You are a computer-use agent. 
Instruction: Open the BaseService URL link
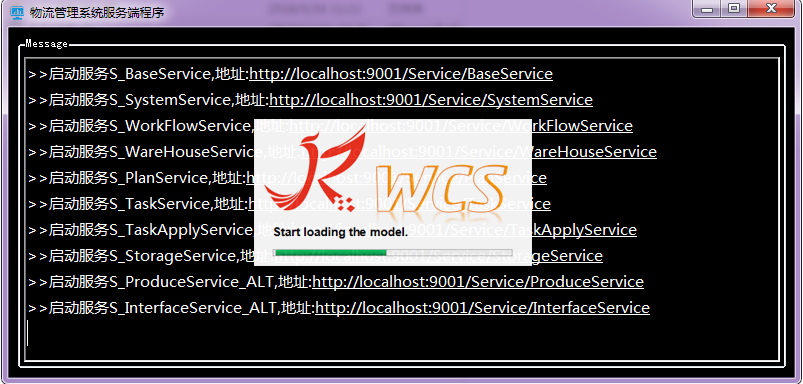(400, 74)
